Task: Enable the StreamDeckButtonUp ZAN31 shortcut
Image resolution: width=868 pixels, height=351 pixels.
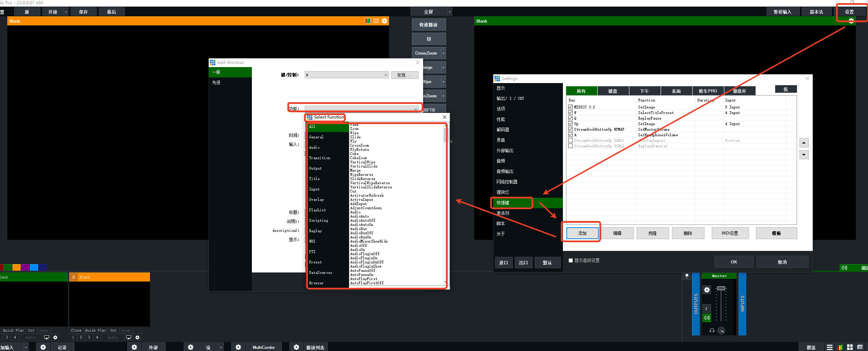Action: pyautogui.click(x=570, y=140)
